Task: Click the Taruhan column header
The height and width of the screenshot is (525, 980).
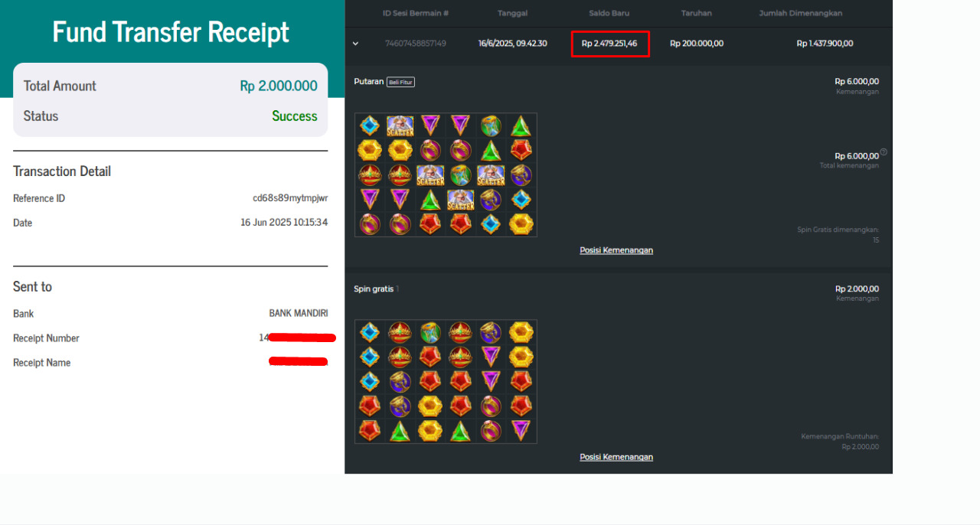Action: [x=696, y=13]
